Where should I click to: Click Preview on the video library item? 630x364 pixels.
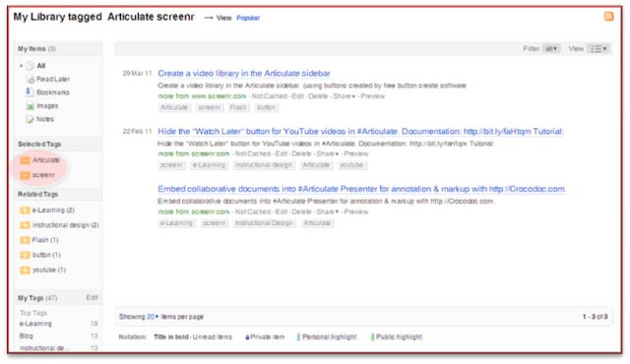coord(373,96)
